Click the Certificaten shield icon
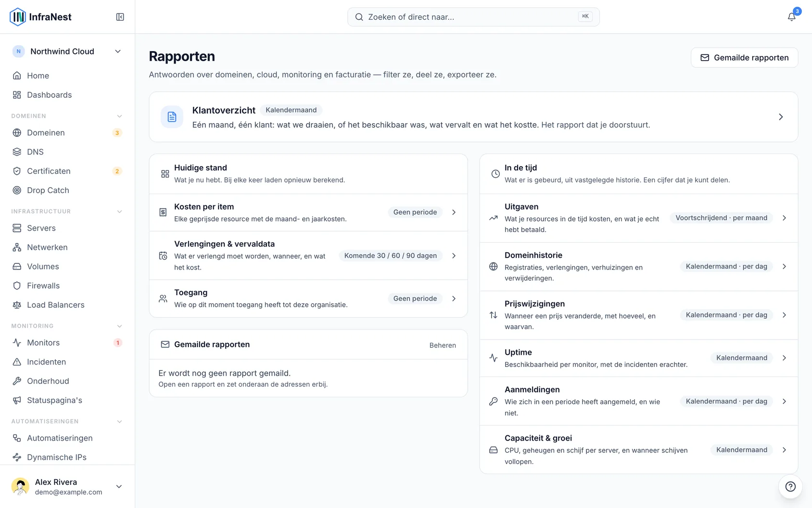This screenshot has height=508, width=812. point(17,171)
